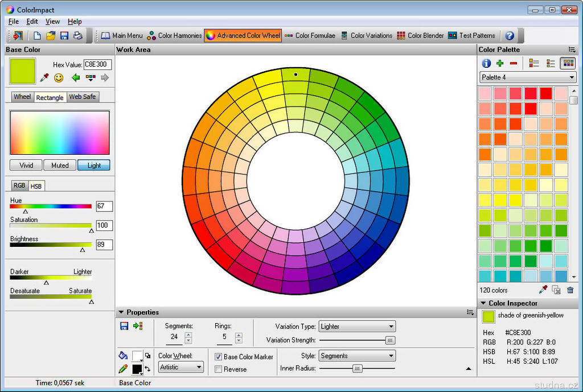
Task: Switch to the Web Safe tab
Action: pyautogui.click(x=83, y=97)
